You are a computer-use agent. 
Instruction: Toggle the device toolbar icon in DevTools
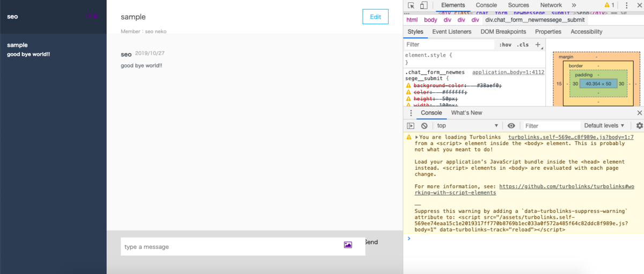point(423,5)
